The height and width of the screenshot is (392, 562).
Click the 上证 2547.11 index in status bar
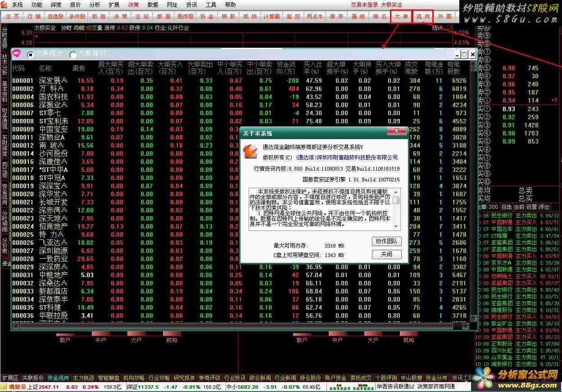click(43, 387)
